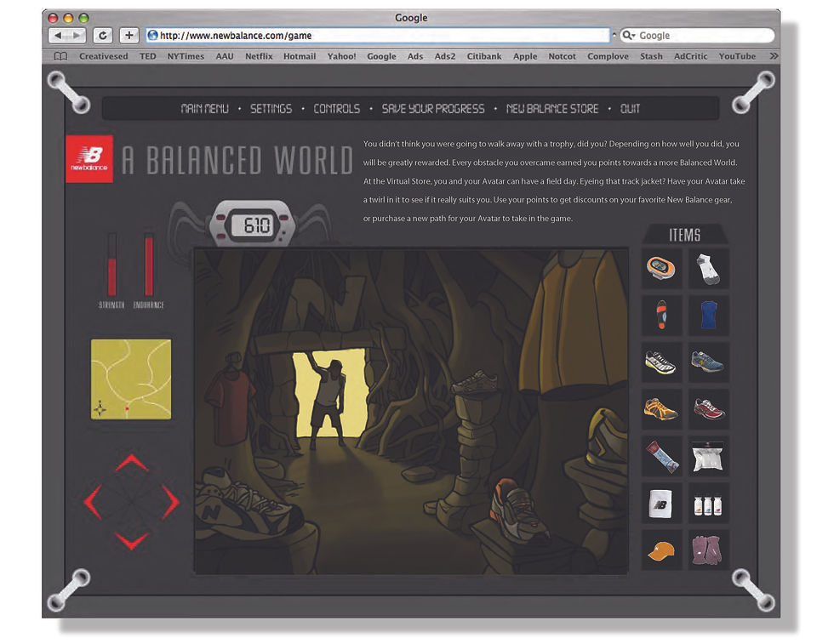Image resolution: width=834 pixels, height=644 pixels.
Task: Click the right arrow game control
Action: (170, 501)
